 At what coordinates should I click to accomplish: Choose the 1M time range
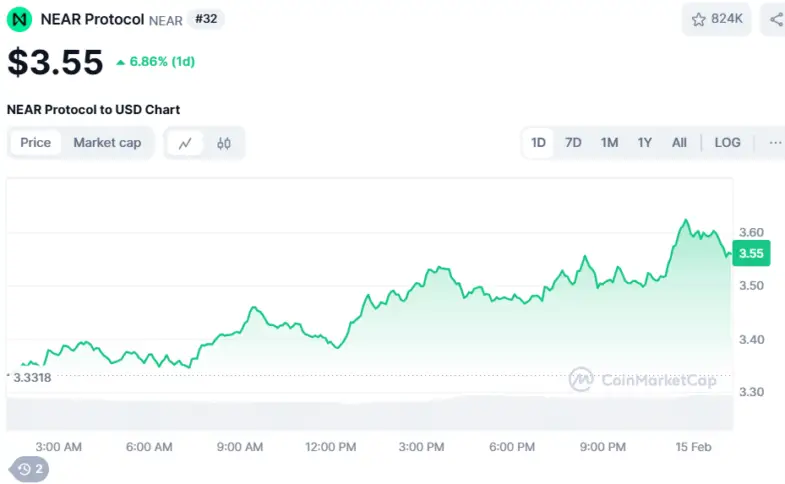(x=609, y=143)
